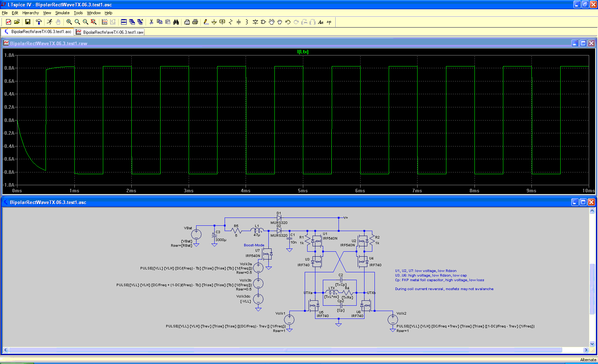Select the Capacitor tool
Screen dimensions: 598x364
point(238,22)
